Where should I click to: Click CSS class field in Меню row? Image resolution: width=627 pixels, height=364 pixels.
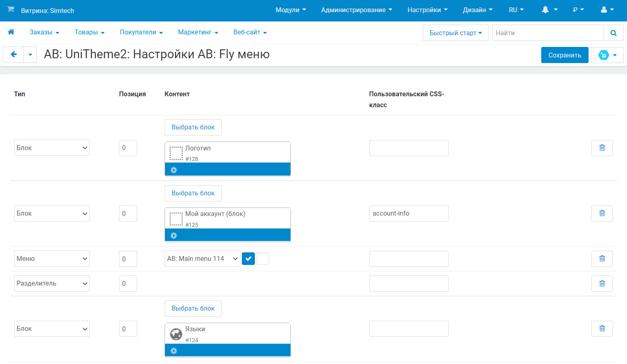coord(409,258)
